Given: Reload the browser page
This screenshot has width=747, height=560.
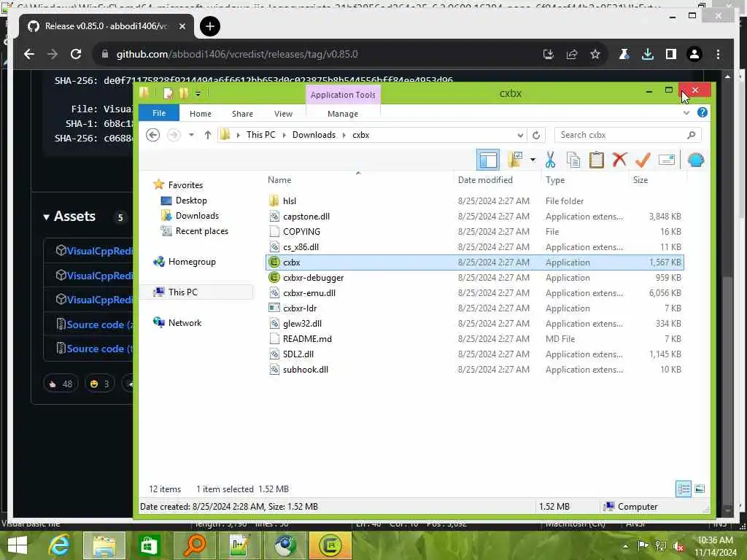Looking at the screenshot, I should pos(76,54).
